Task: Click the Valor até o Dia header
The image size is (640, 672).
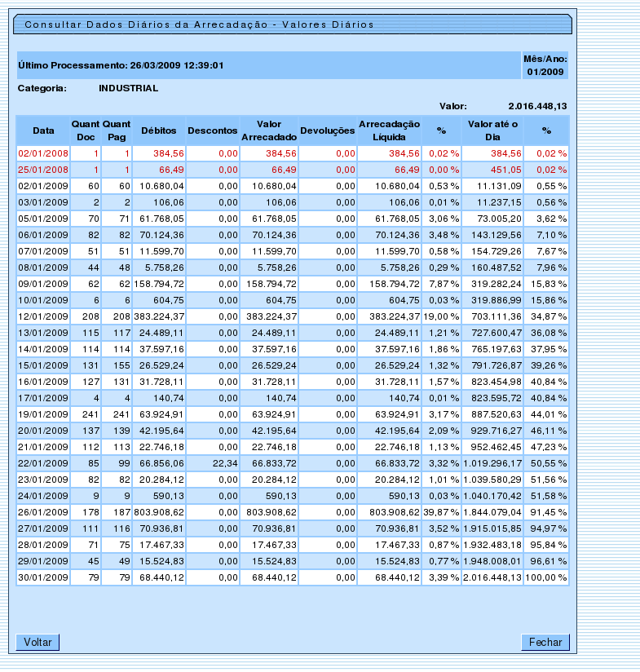Action: [x=492, y=130]
